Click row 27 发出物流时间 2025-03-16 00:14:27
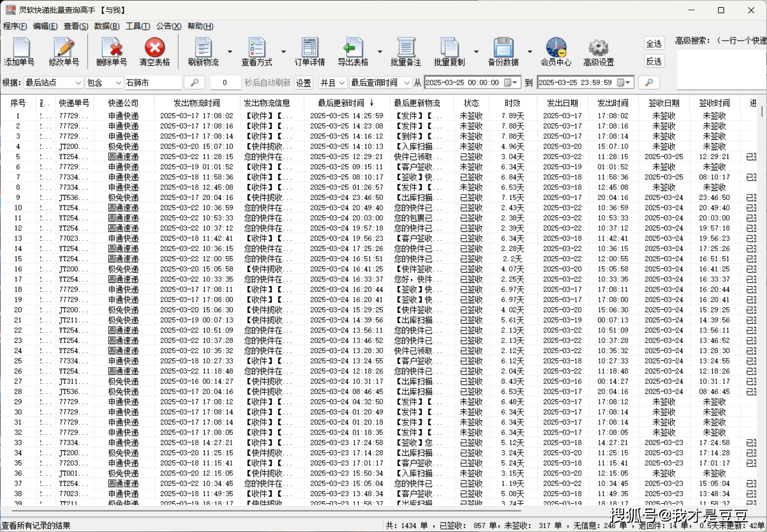767x532 pixels. 197,381
